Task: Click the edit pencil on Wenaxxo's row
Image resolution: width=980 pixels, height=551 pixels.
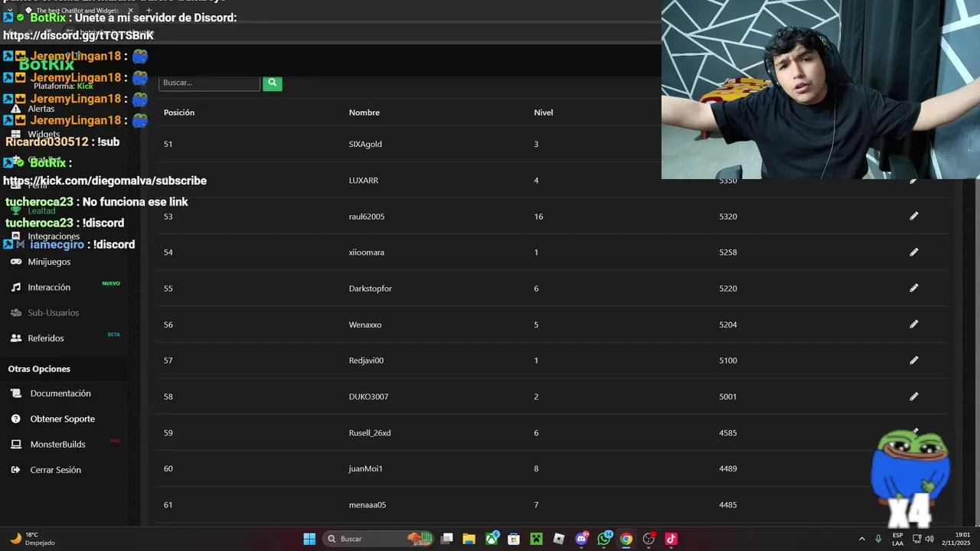Action: click(x=913, y=324)
